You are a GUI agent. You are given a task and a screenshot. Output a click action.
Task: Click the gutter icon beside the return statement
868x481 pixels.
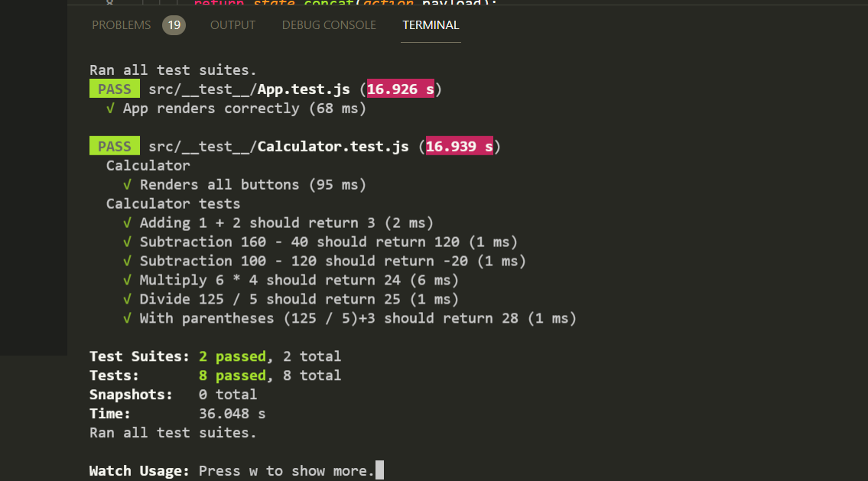point(109,3)
